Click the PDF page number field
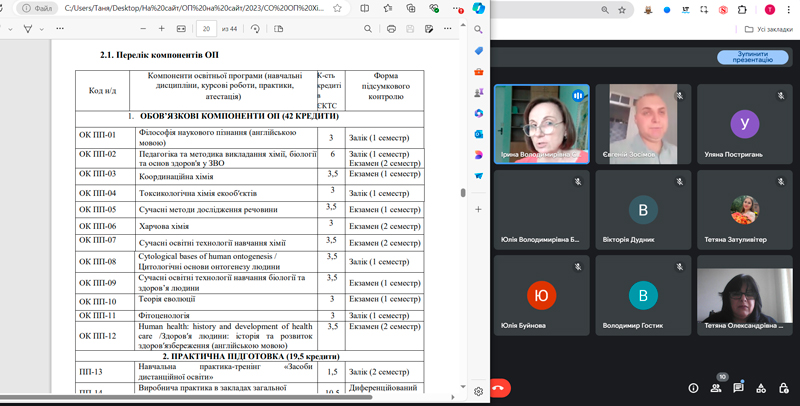The image size is (800, 406). [207, 29]
